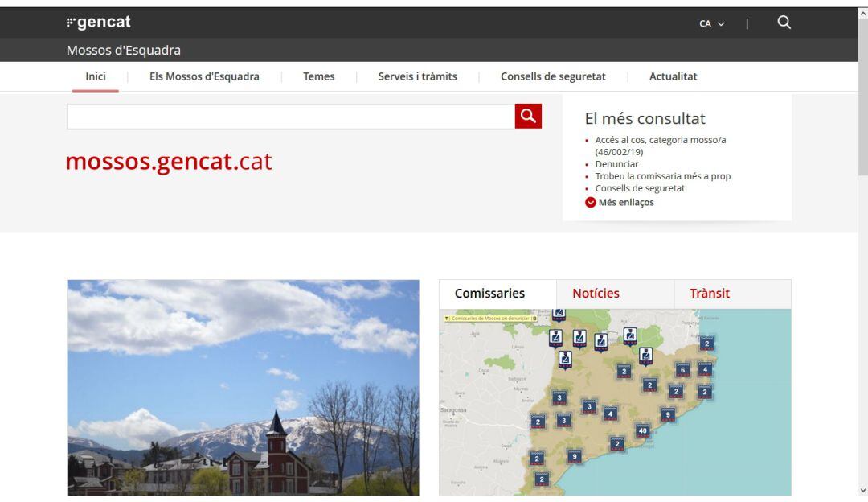This screenshot has height=502, width=868.
Task: Open search via the top-right magnifier icon
Action: [x=784, y=23]
